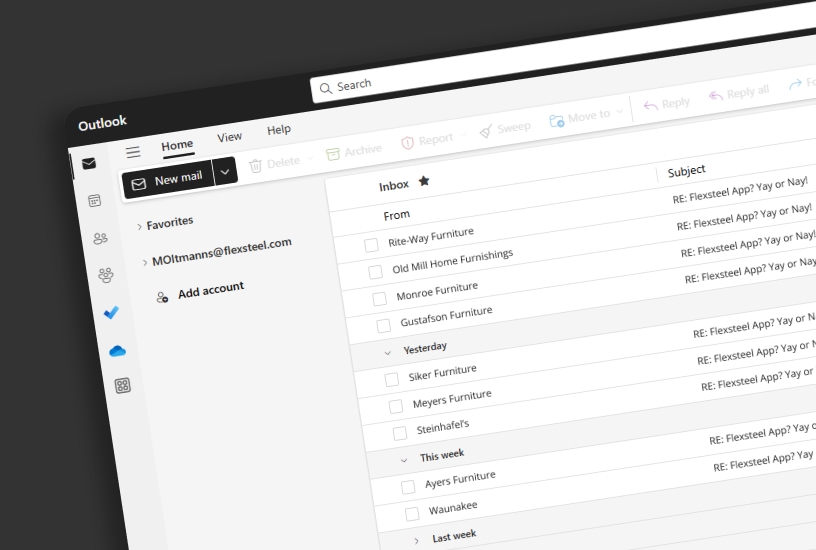Select the Waunakee message checkbox
The height and width of the screenshot is (550, 816).
[412, 514]
